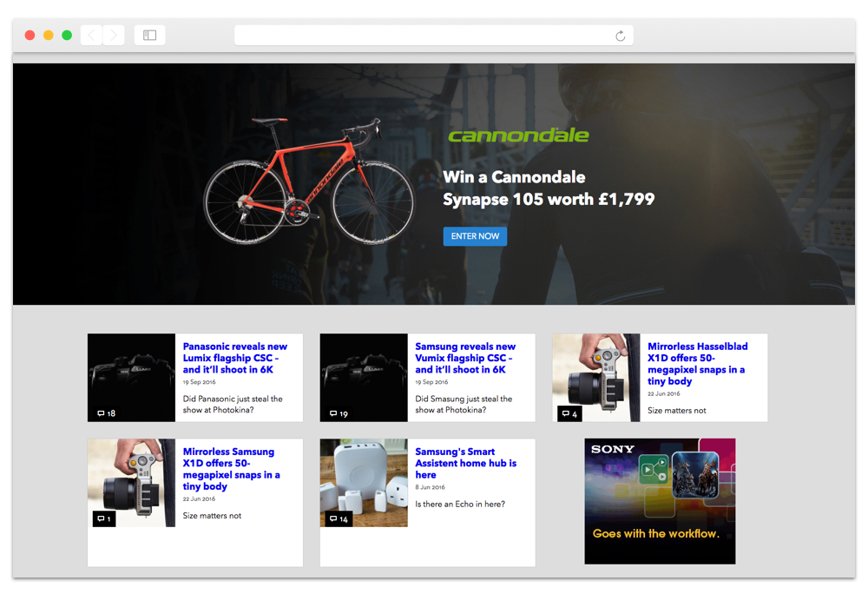Click the Smart home hub thumbnail
Screen dimensions: 868x594
click(x=364, y=483)
